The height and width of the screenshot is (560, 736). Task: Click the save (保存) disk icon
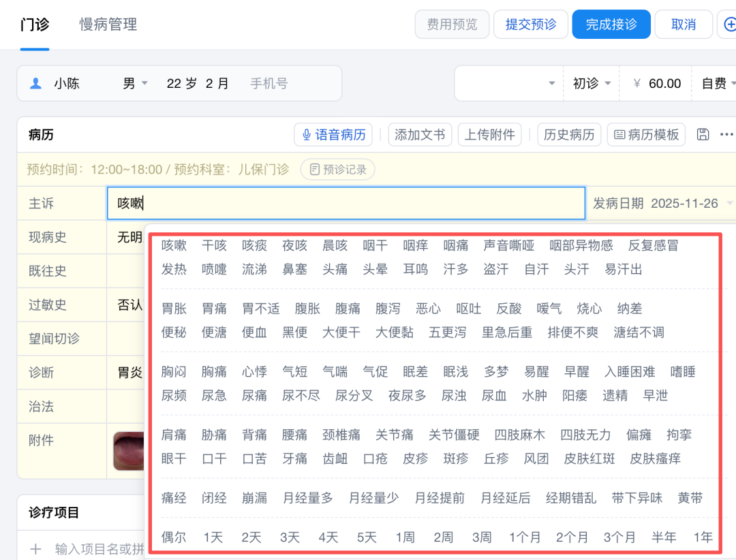[703, 134]
